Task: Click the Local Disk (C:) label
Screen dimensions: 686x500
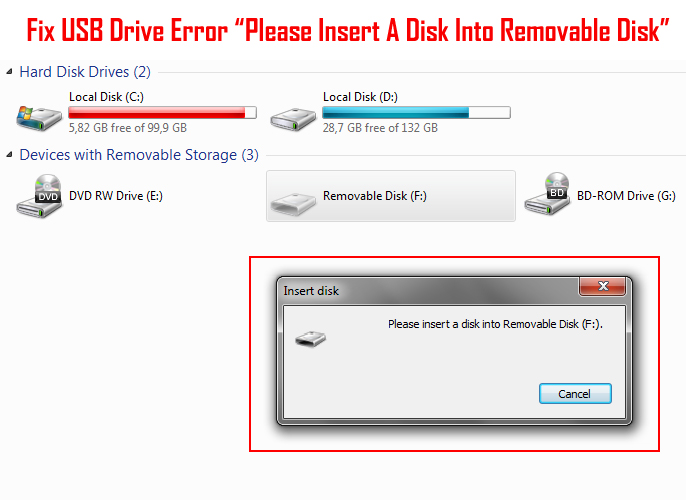Action: tap(106, 97)
